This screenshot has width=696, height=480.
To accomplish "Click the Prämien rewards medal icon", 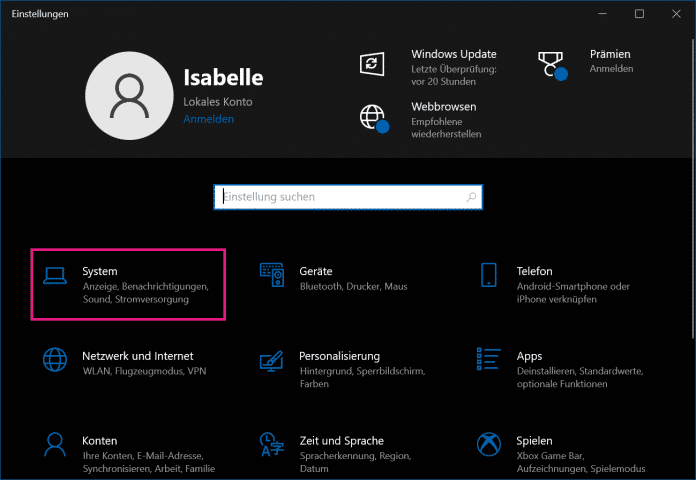I will (552, 64).
